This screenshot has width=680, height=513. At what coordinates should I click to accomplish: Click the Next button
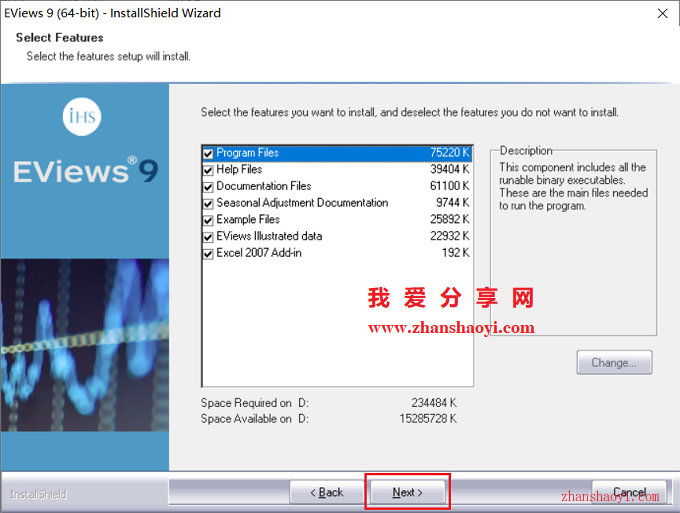[x=407, y=492]
